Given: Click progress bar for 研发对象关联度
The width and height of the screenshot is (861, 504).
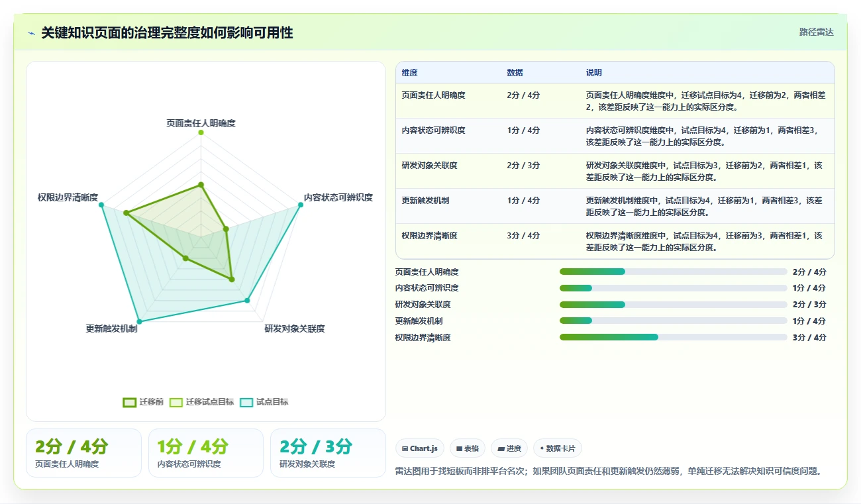Looking at the screenshot, I should point(674,305).
